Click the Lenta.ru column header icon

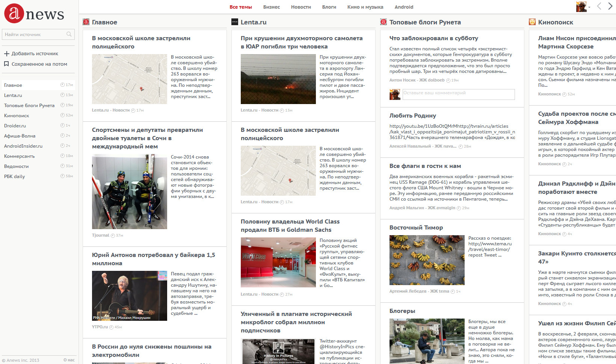(235, 22)
